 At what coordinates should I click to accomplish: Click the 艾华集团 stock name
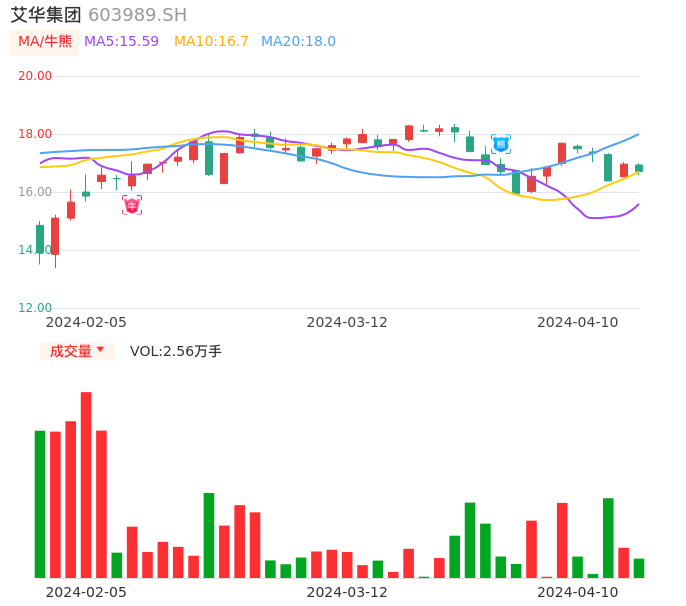coord(46,15)
